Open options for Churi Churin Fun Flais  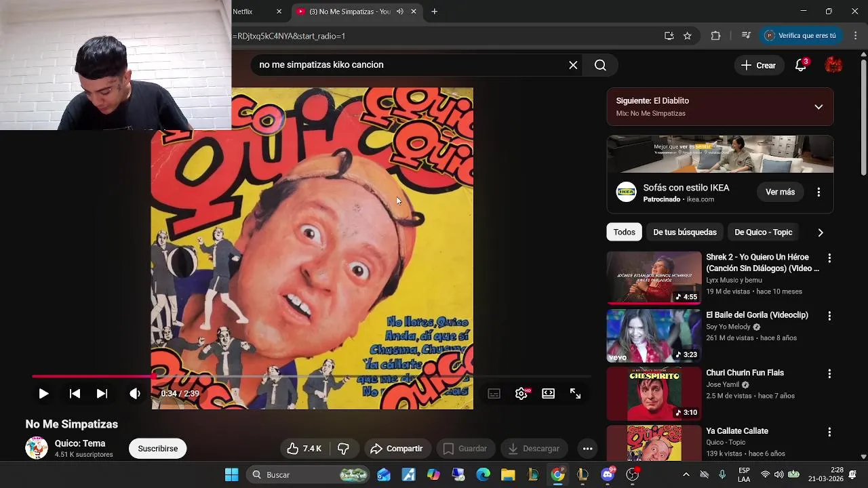click(x=829, y=373)
